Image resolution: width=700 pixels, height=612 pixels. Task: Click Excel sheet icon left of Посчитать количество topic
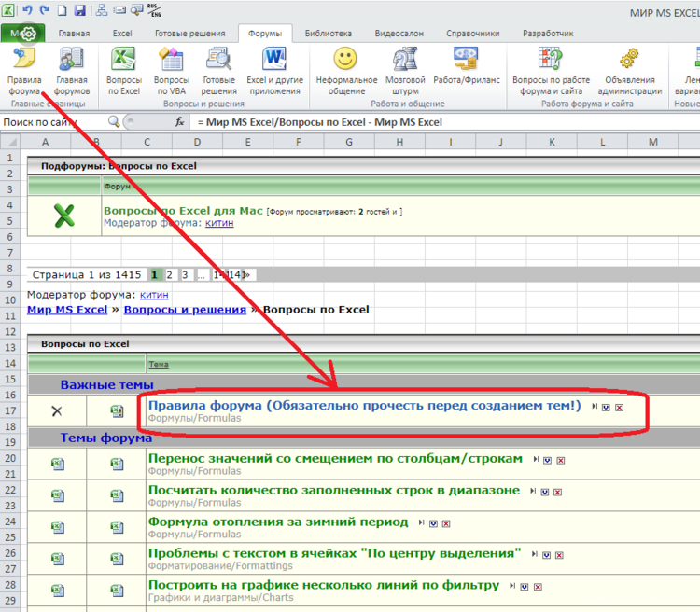(x=117, y=495)
